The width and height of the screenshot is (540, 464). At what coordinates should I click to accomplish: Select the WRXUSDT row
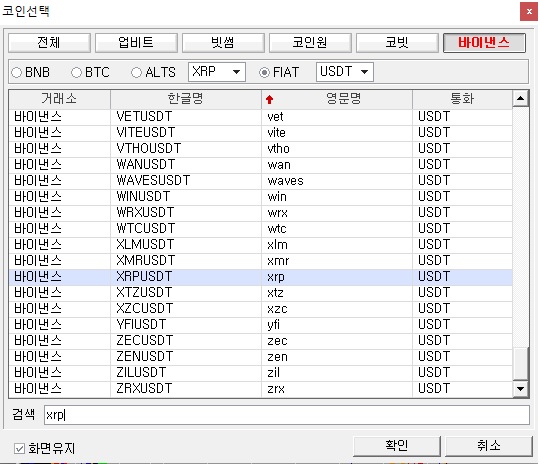pos(261,213)
